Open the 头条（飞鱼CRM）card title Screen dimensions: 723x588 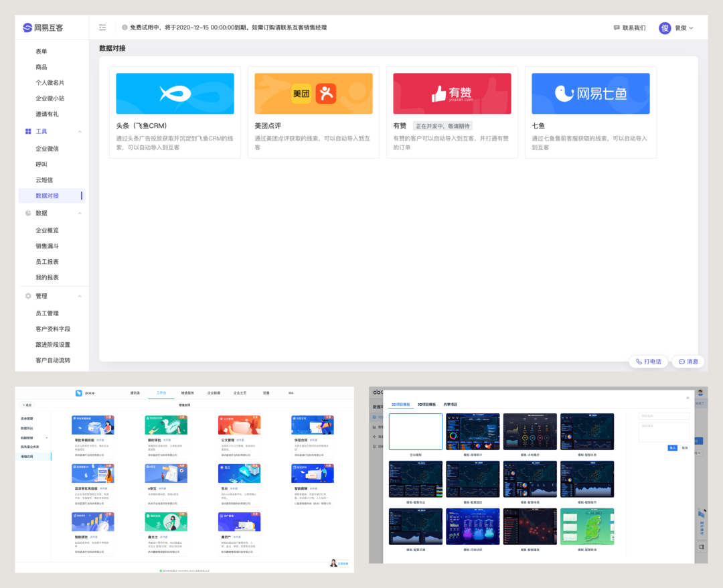(x=141, y=126)
